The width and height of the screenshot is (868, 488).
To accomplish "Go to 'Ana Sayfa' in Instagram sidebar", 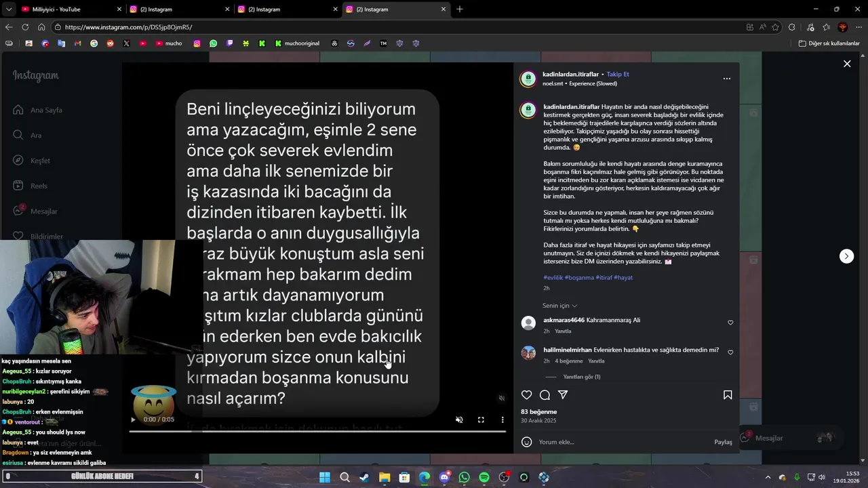I will 37,110.
